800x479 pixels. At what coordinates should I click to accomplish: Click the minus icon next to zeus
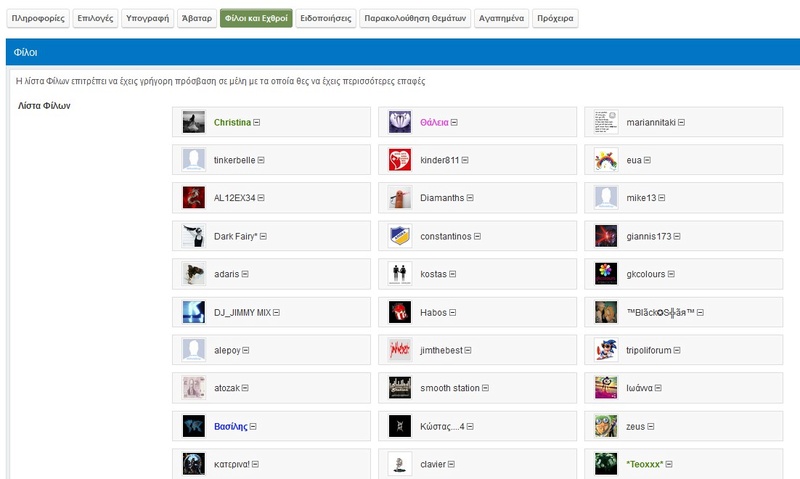[651, 426]
